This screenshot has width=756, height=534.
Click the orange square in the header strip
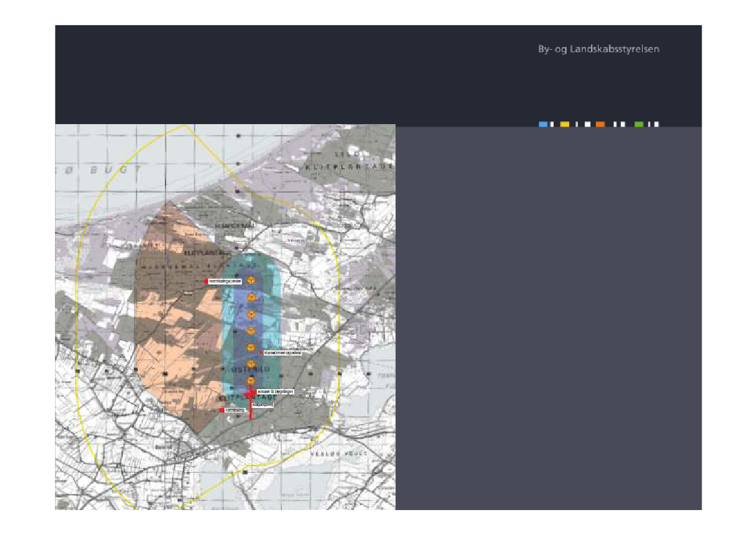(600, 124)
